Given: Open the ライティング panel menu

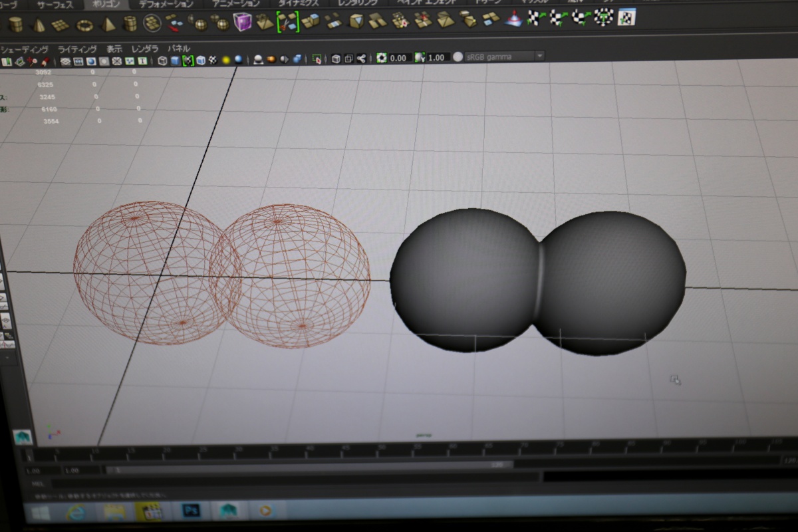Looking at the screenshot, I should click(76, 49).
